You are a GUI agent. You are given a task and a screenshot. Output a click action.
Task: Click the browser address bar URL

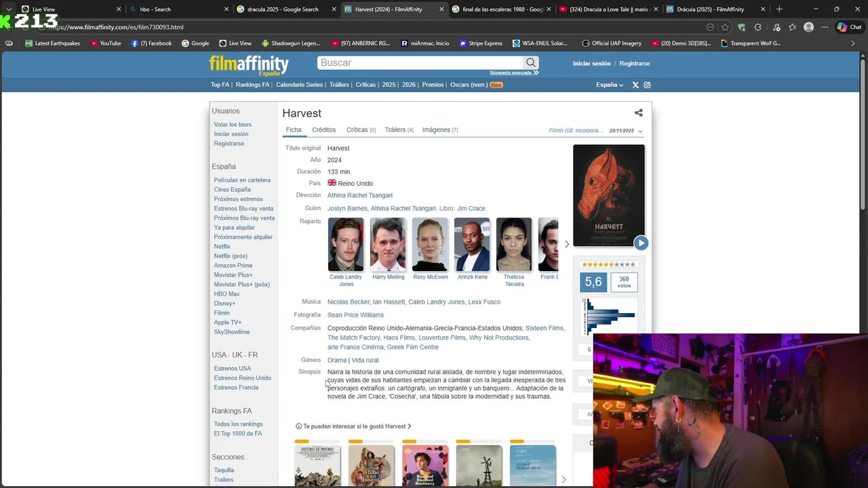click(115, 27)
